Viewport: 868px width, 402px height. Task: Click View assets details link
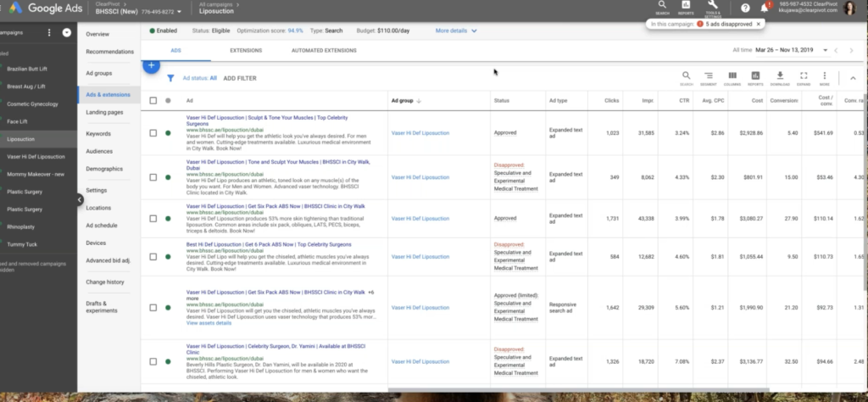209,323
